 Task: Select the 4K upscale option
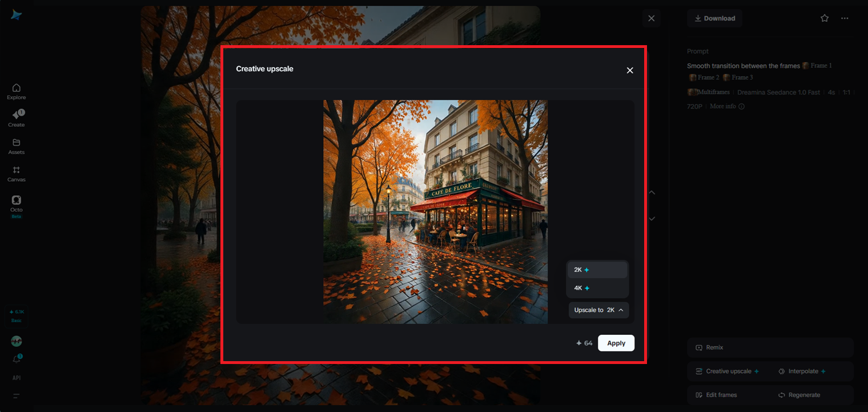[x=597, y=288]
